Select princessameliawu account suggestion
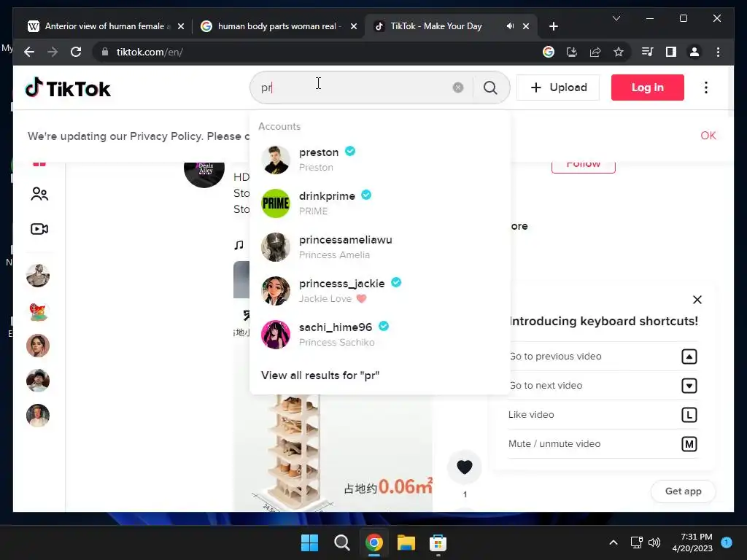The height and width of the screenshot is (560, 747). pyautogui.click(x=379, y=247)
